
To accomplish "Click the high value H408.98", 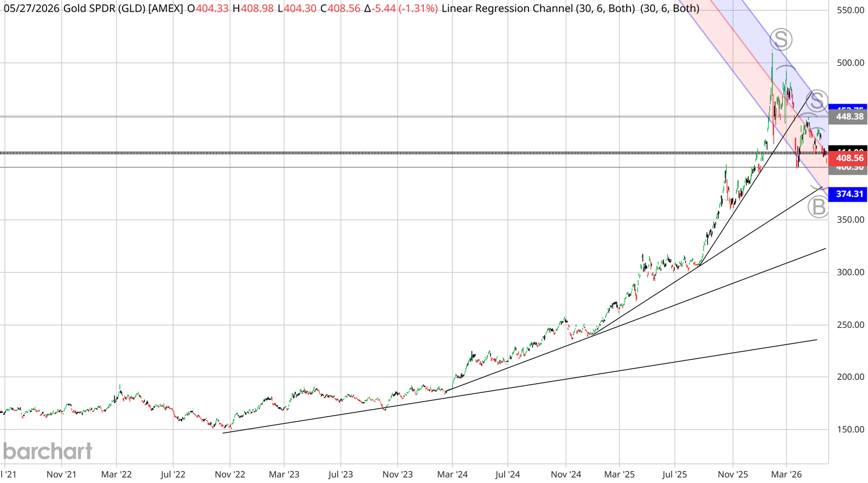I will point(253,8).
